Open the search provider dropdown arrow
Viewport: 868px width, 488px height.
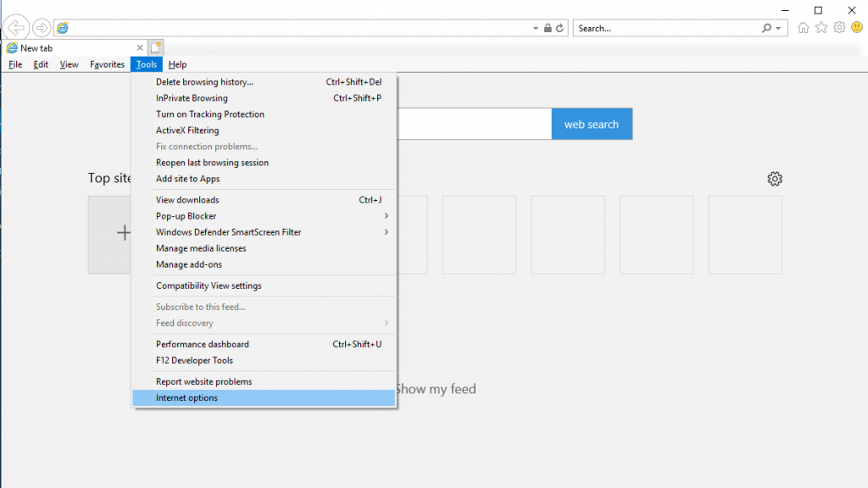(x=778, y=28)
